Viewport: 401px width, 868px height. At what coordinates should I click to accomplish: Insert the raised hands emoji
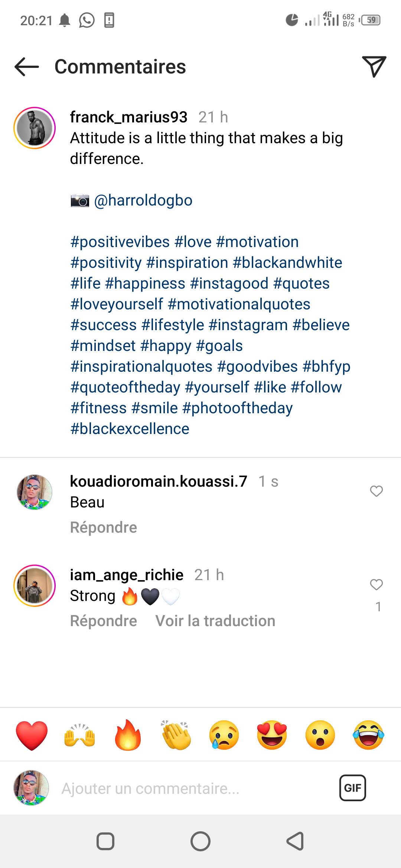80,735
